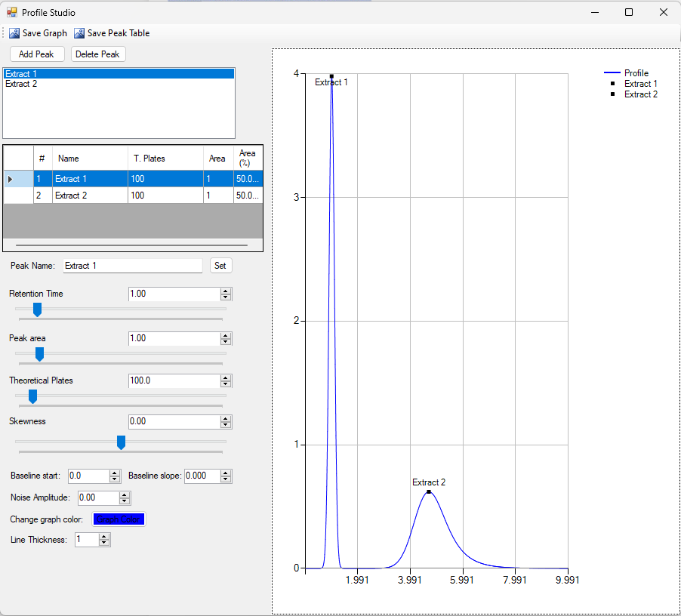The height and width of the screenshot is (616, 681).
Task: Click the Save Peak Table toolbar icon
Action: click(79, 33)
